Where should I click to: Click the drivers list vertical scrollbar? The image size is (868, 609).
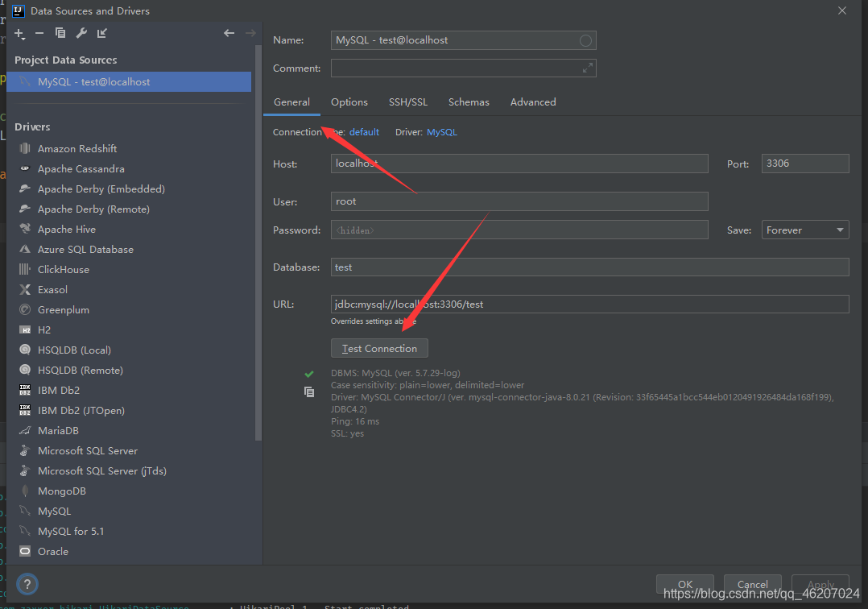[x=258, y=243]
